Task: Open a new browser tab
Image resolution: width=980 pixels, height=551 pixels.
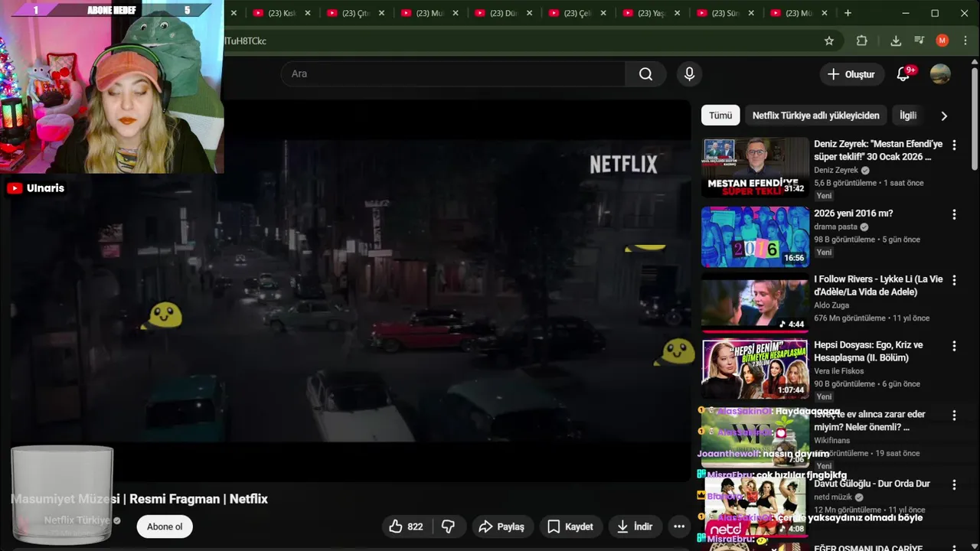Action: [x=848, y=13]
